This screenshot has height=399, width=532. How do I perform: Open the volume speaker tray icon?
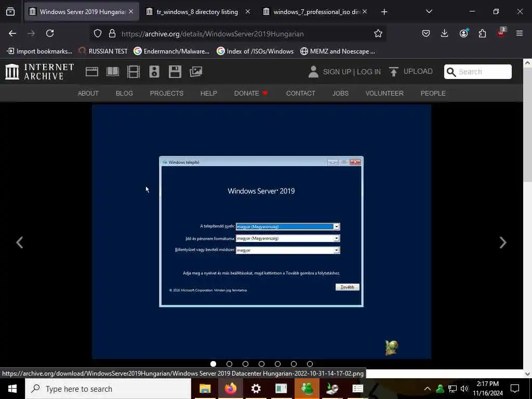point(464,389)
